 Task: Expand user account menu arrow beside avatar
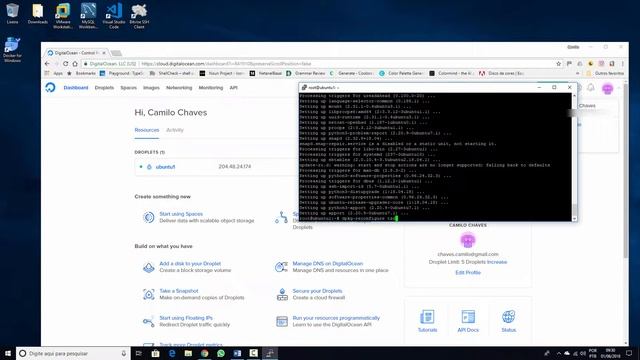coord(619,88)
